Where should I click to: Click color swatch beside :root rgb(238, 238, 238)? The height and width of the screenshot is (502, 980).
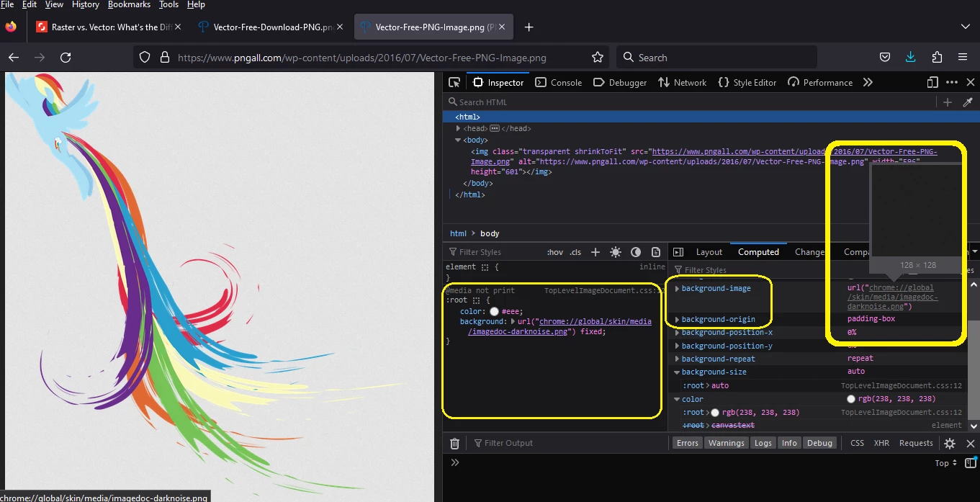point(715,413)
